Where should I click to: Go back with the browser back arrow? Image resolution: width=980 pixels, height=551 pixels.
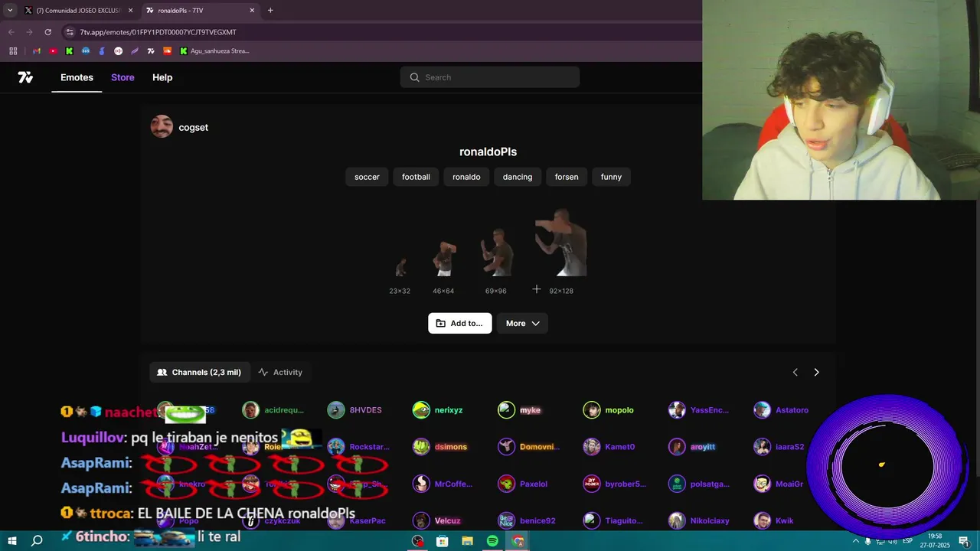(11, 32)
